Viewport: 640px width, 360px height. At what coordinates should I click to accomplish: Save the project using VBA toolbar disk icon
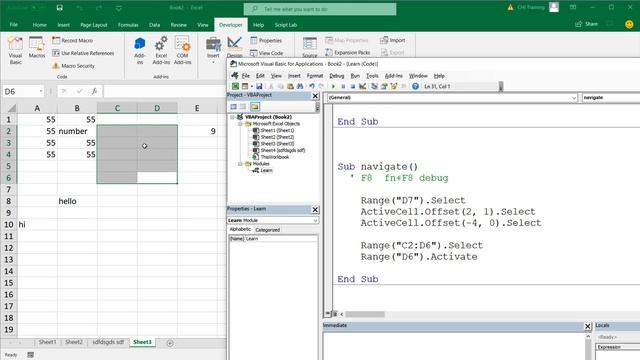(259, 86)
